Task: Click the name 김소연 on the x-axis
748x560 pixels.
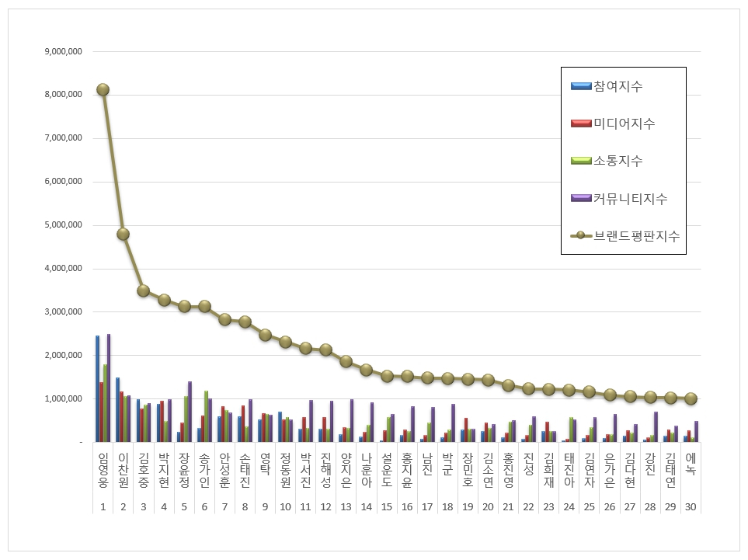Action: coord(488,471)
